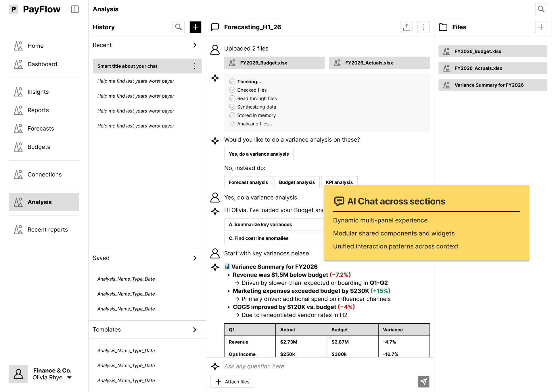Open 'Variance Summary for FY2026' in Files panel
Viewport: 552px width, 392px height.
pos(493,85)
